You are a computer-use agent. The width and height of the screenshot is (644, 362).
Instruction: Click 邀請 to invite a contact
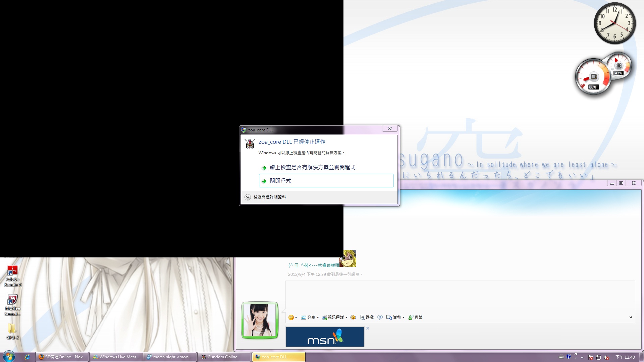415,317
